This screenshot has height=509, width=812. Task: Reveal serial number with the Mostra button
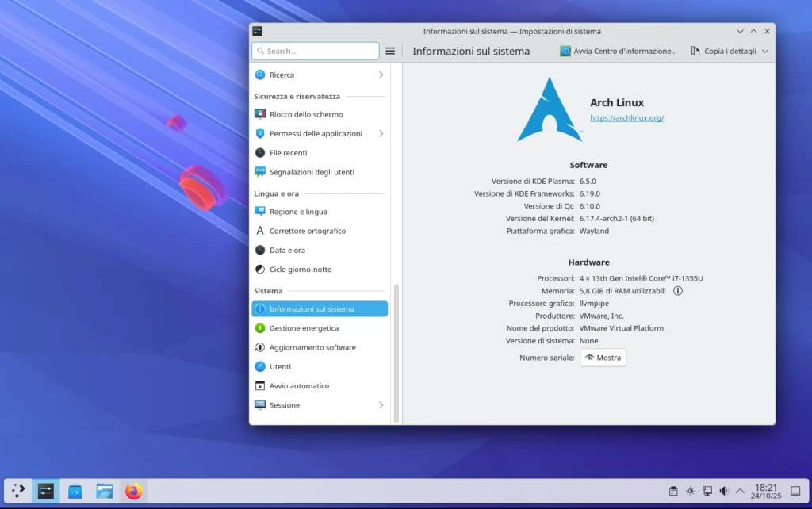pos(603,357)
